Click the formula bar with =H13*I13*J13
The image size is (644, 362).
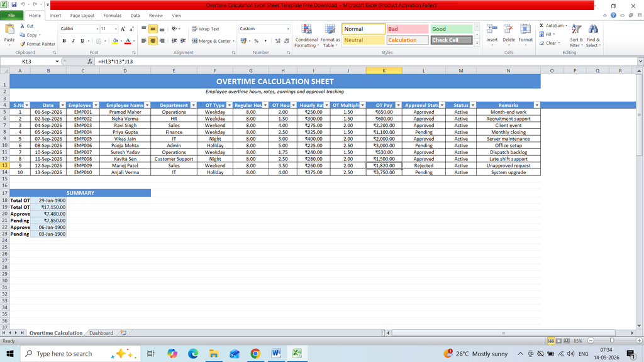[x=365, y=62]
